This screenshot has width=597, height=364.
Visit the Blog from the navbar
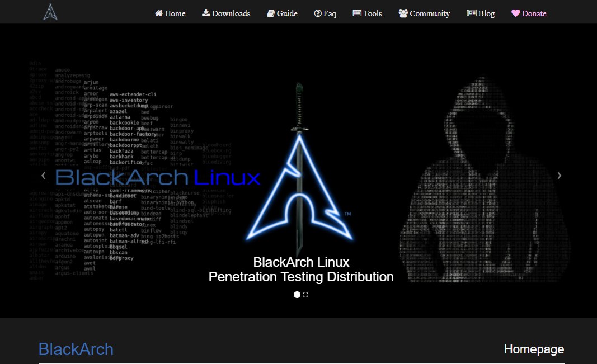coord(481,13)
